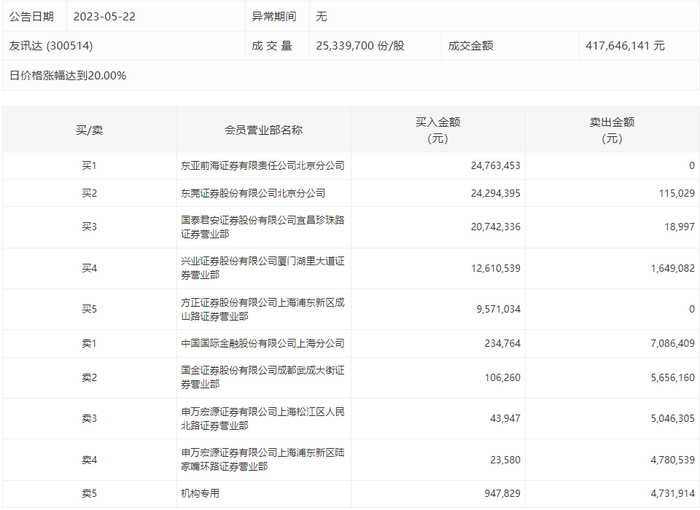Select buy amount 12,610,539
The height and width of the screenshot is (510, 700).
(496, 268)
